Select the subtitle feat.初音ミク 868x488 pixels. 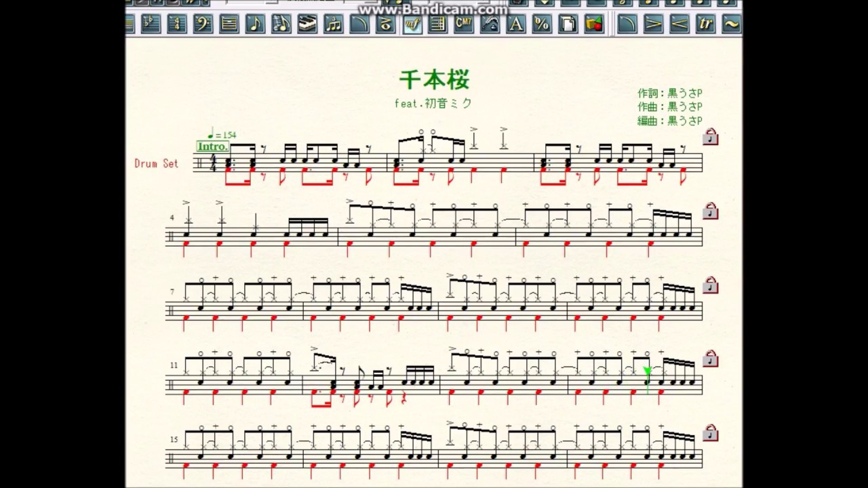[433, 104]
